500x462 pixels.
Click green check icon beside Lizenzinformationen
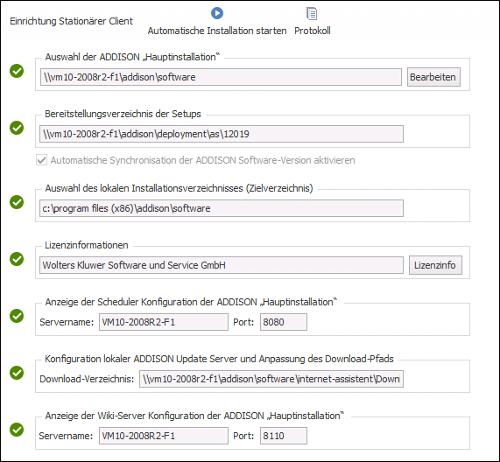17,259
